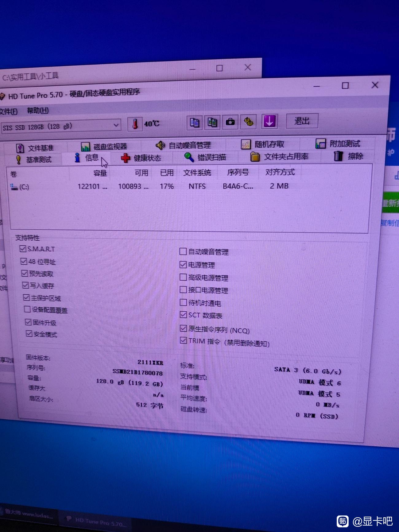
Task: Click the firmware version 2111XKR
Action: pos(150,363)
